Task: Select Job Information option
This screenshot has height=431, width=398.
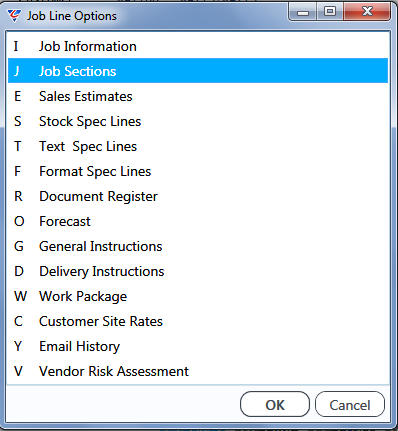Action: [198, 46]
